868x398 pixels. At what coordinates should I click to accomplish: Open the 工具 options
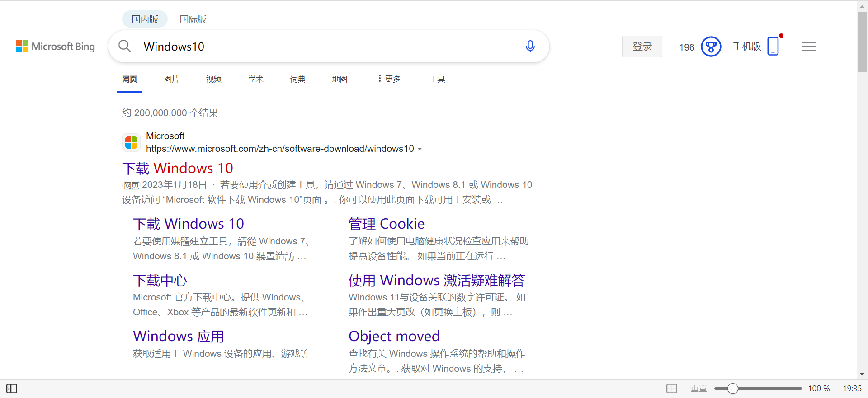click(x=437, y=79)
